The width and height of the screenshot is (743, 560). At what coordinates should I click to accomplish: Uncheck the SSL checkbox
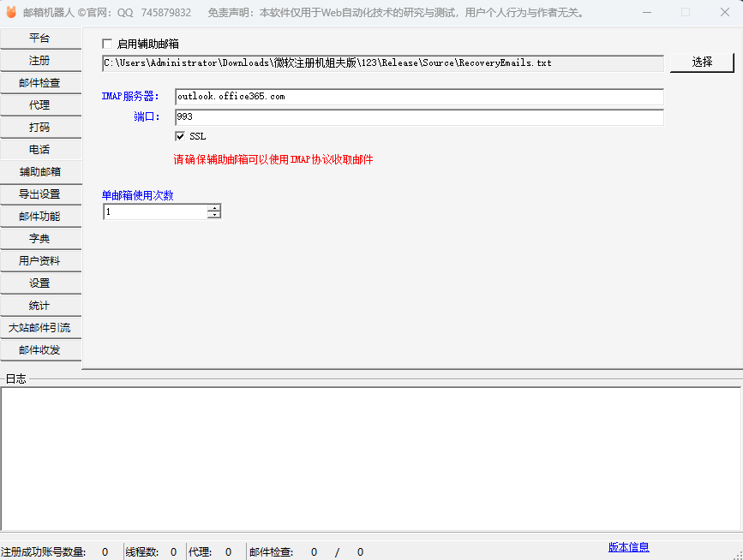tap(180, 136)
